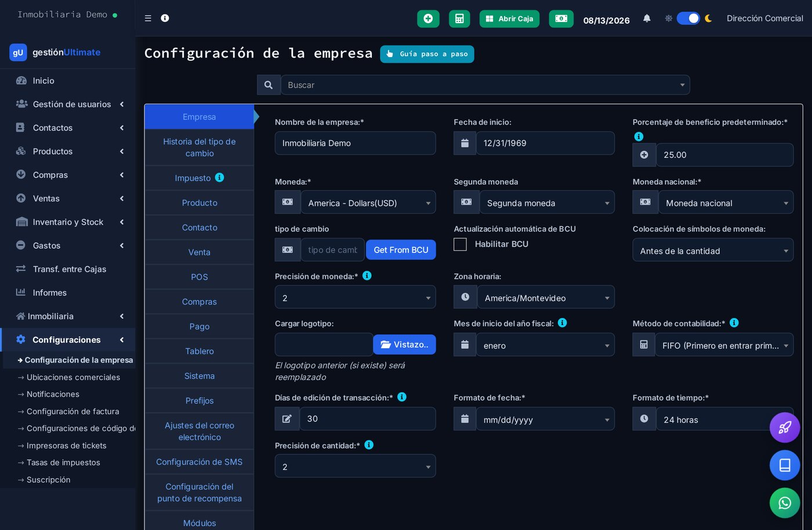
Task: Open the notifications bell
Action: (x=647, y=19)
